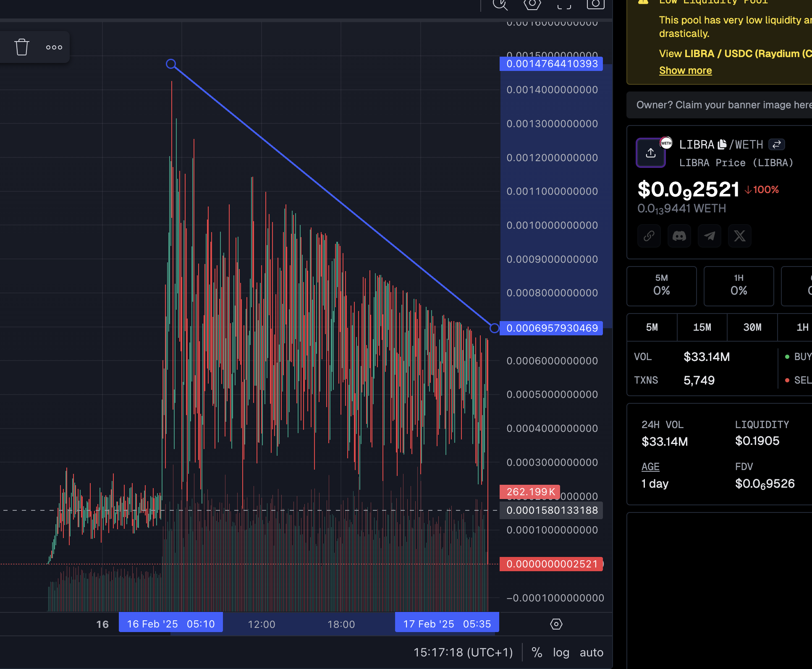Click the 0.0010000000000 price axis label
The height and width of the screenshot is (669, 812).
pos(552,225)
